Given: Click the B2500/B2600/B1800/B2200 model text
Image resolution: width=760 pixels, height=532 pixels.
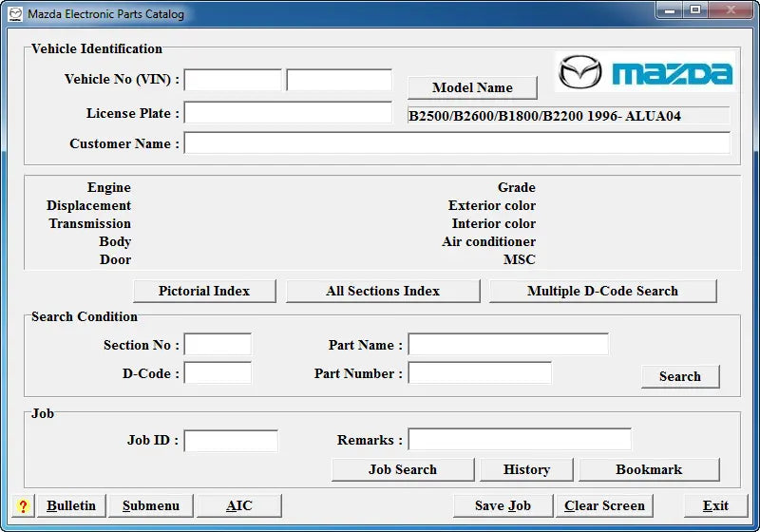Looking at the screenshot, I should (x=544, y=116).
